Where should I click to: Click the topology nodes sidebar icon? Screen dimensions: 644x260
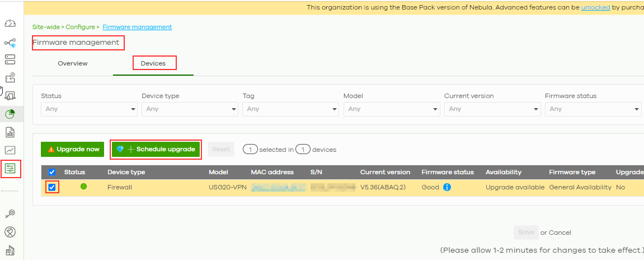click(x=10, y=43)
